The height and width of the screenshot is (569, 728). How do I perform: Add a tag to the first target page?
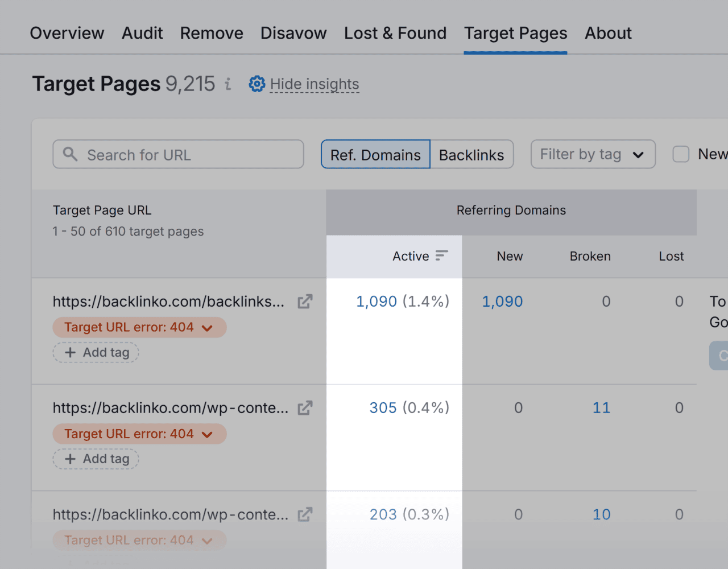click(96, 352)
